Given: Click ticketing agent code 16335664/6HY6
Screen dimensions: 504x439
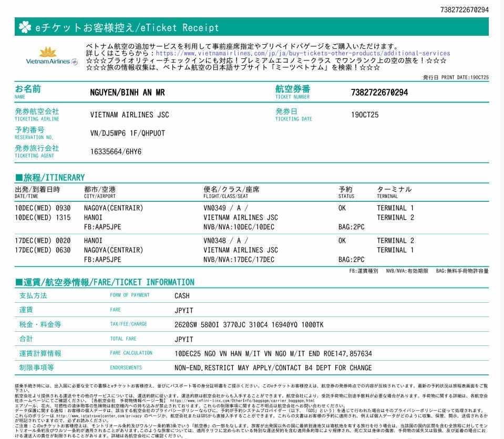Looking at the screenshot, I should [x=116, y=151].
